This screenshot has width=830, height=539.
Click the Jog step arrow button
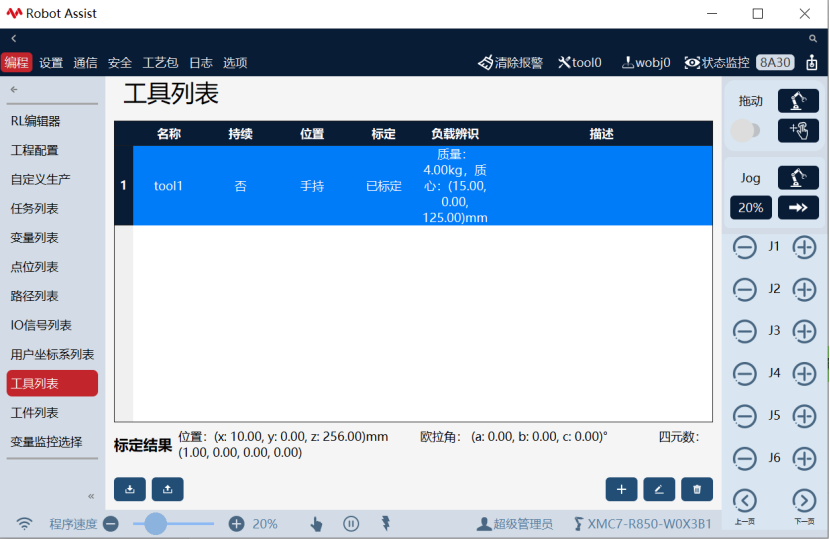point(798,208)
